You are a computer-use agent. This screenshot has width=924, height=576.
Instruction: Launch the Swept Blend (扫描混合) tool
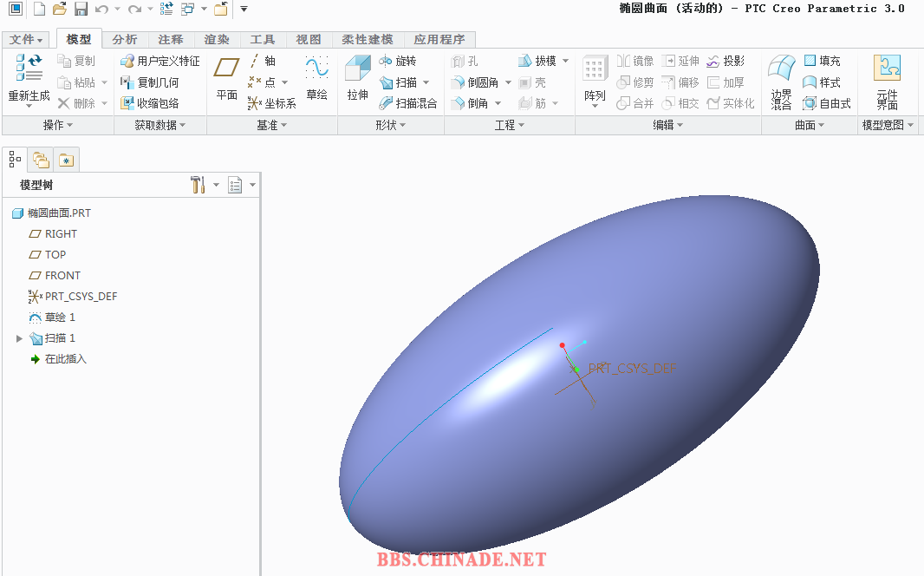407,103
